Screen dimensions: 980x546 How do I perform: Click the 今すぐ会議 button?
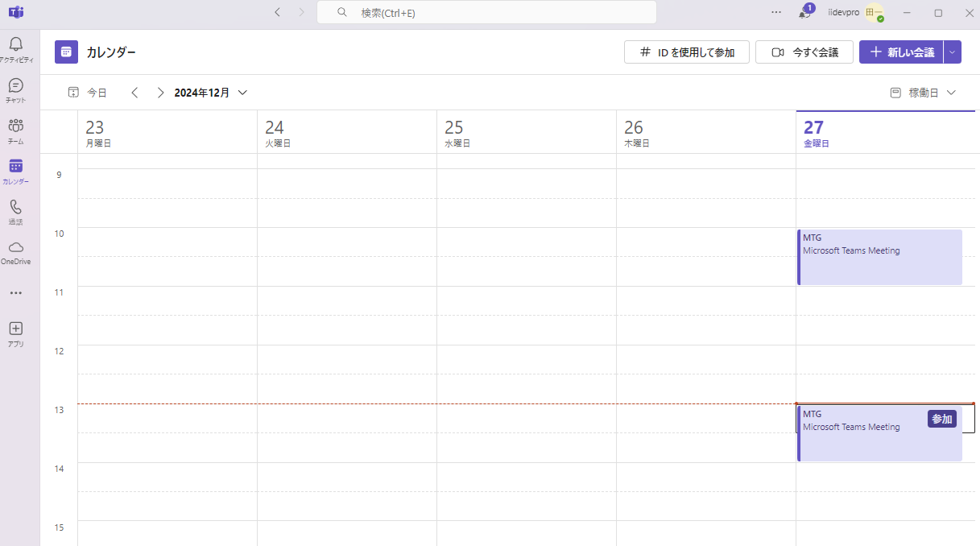pyautogui.click(x=804, y=52)
